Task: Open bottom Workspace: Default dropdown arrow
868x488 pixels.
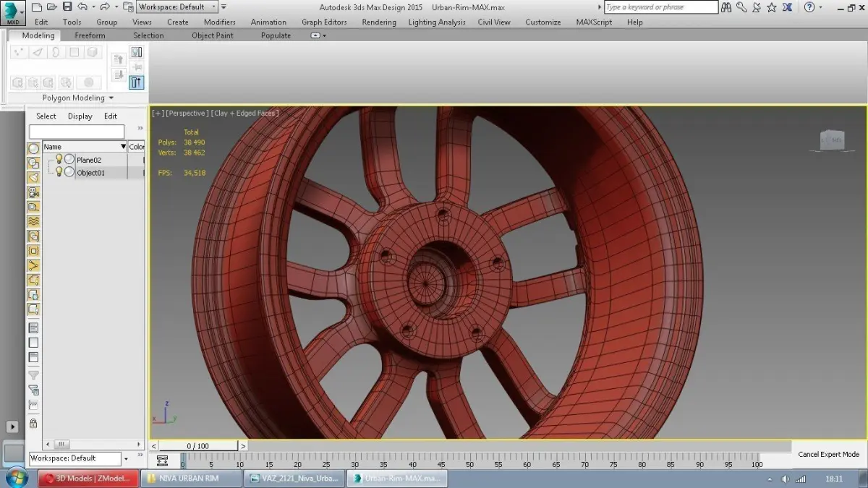Action: pos(126,458)
